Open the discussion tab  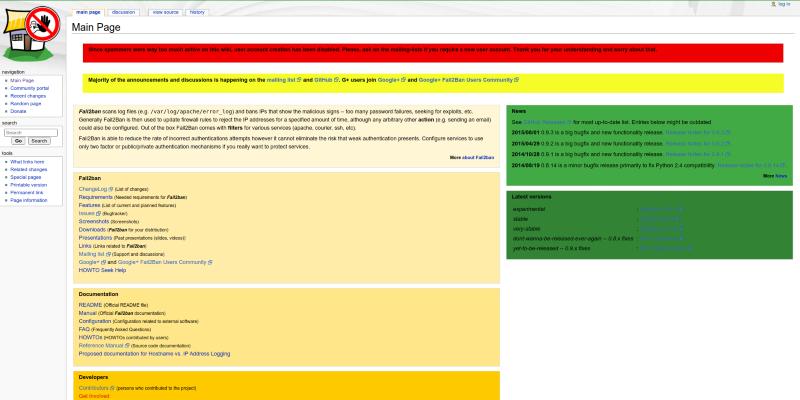pyautogui.click(x=124, y=12)
